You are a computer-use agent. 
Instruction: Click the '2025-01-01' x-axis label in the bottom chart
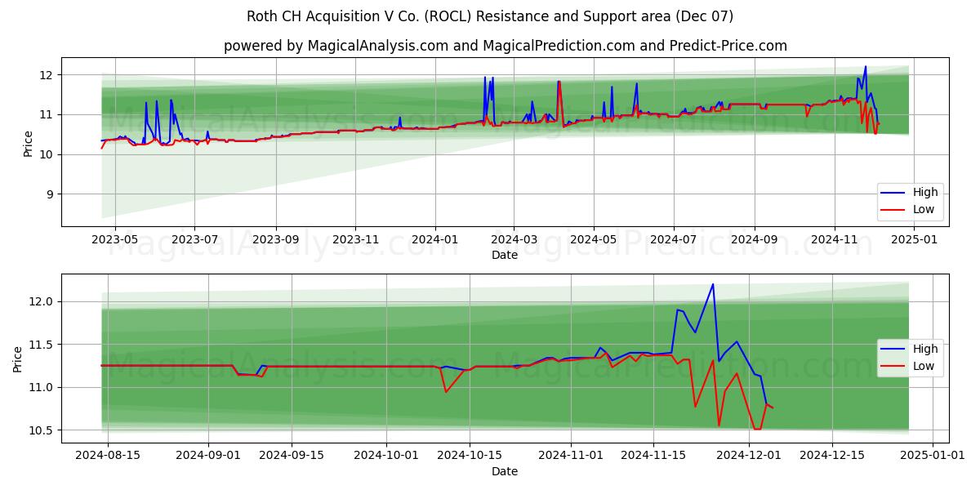click(x=933, y=457)
